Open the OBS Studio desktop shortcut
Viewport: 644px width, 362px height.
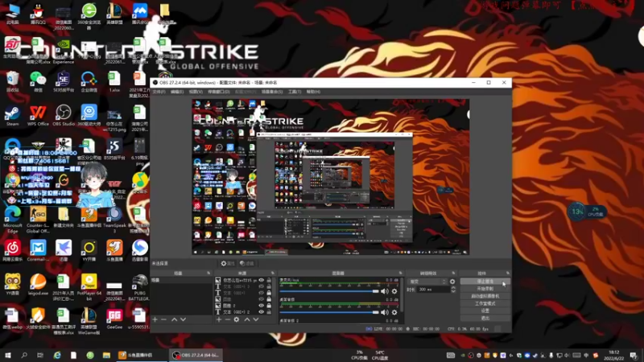(64, 116)
